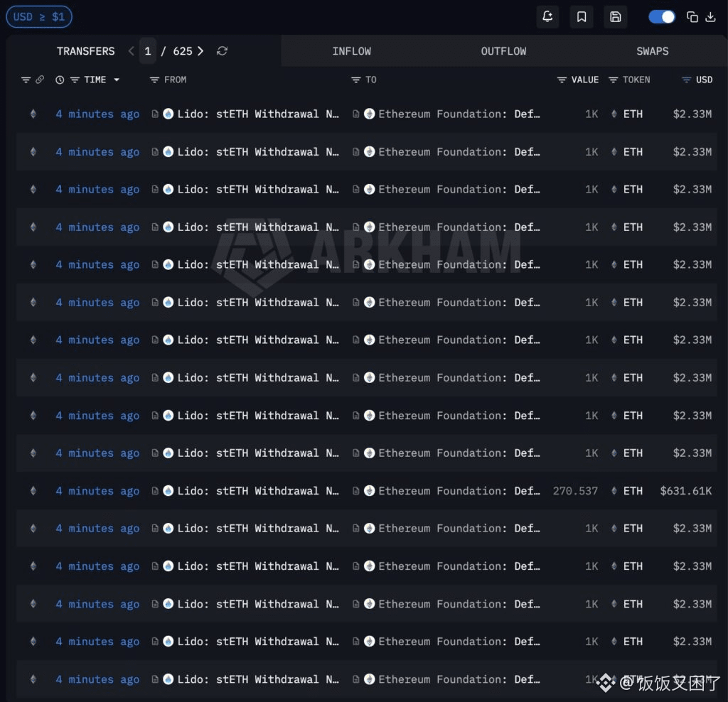
Task: Click ETH token in the $631.61K row
Action: 633,491
